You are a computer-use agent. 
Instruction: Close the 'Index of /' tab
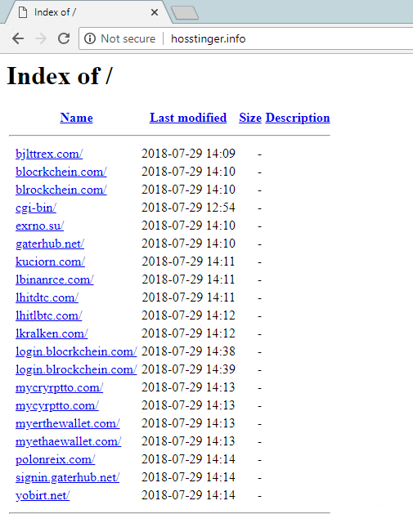(x=155, y=12)
